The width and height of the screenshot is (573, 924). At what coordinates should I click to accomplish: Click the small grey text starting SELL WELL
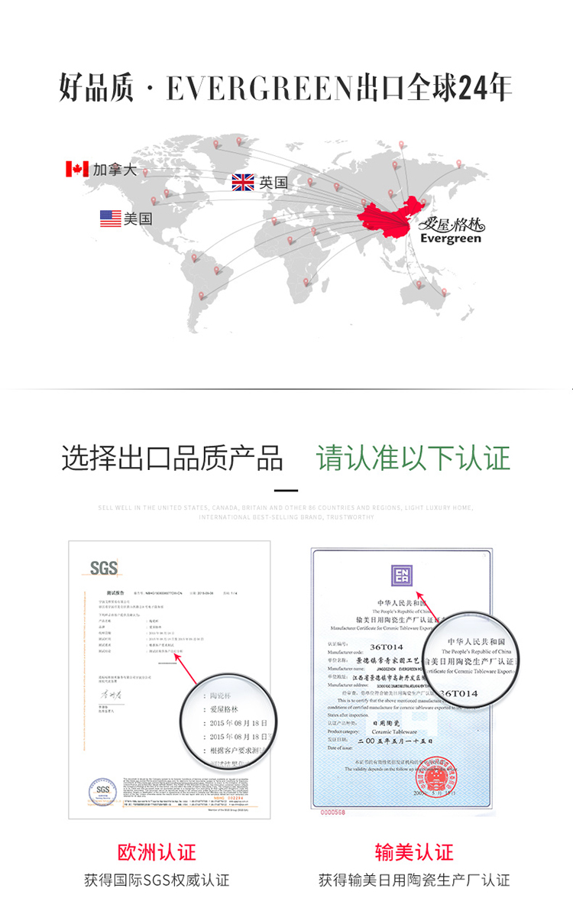pos(286,512)
